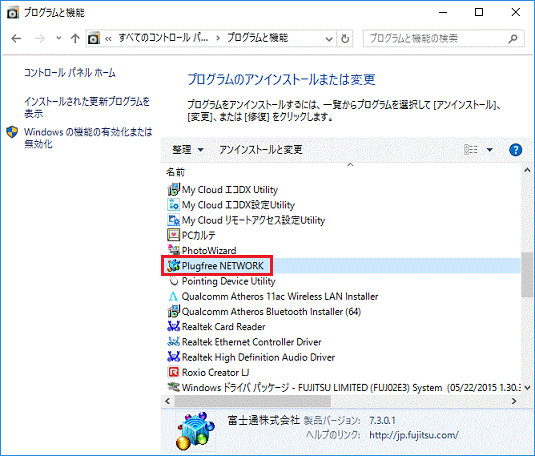Click Realtek High Definition Audio Driver icon
Viewport: 535px width, 456px height.
pyautogui.click(x=173, y=357)
